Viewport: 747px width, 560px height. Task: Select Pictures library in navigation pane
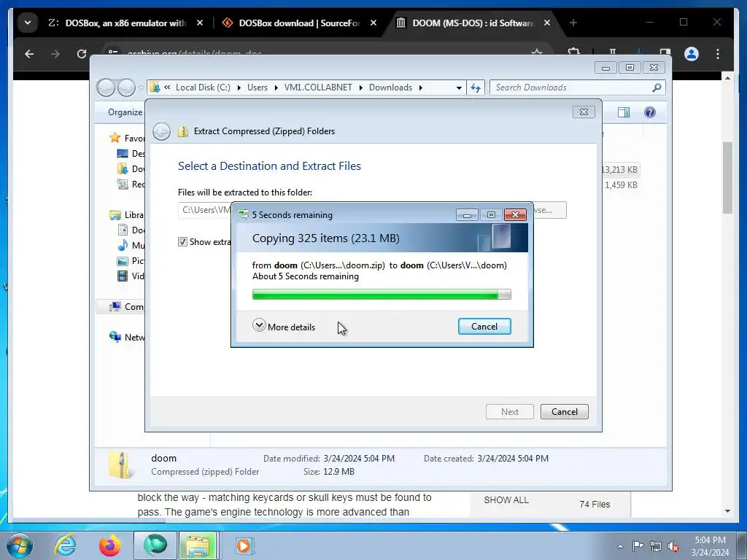point(131,260)
